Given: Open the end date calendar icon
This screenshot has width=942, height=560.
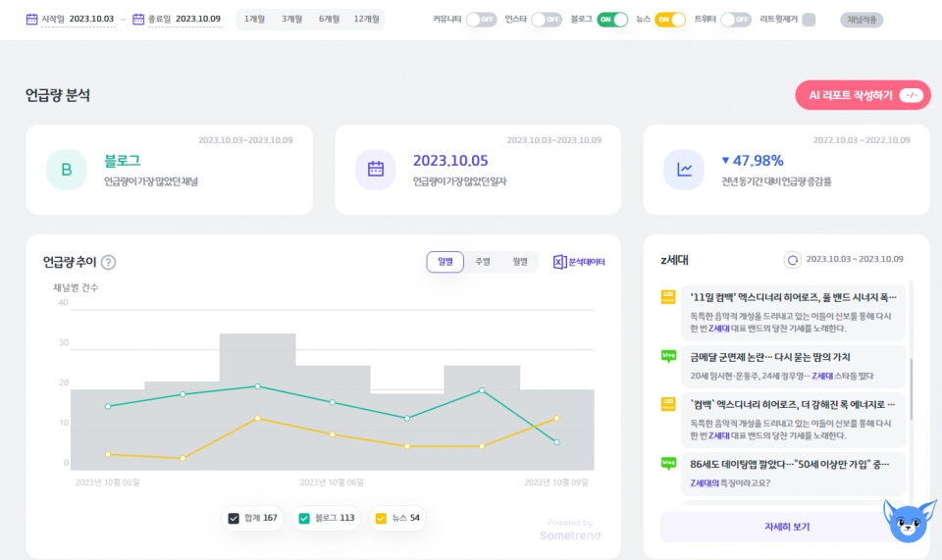Looking at the screenshot, I should (138, 20).
